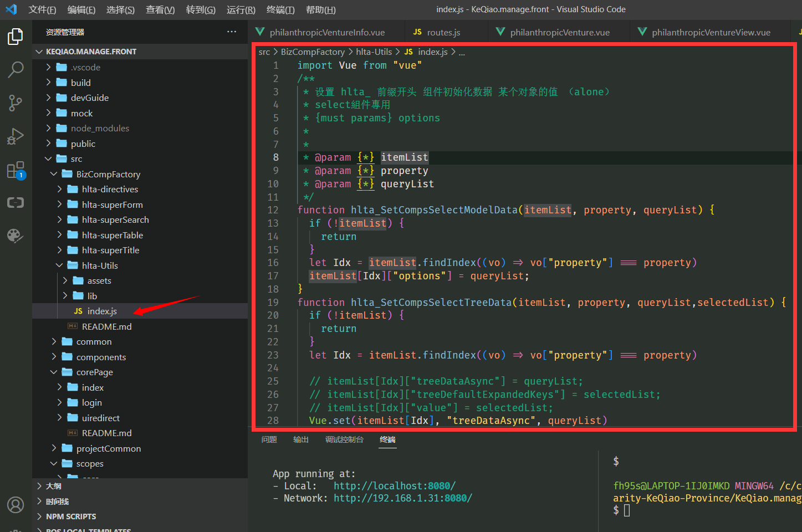
Task: Open the Run and Debug icon
Action: point(16,136)
